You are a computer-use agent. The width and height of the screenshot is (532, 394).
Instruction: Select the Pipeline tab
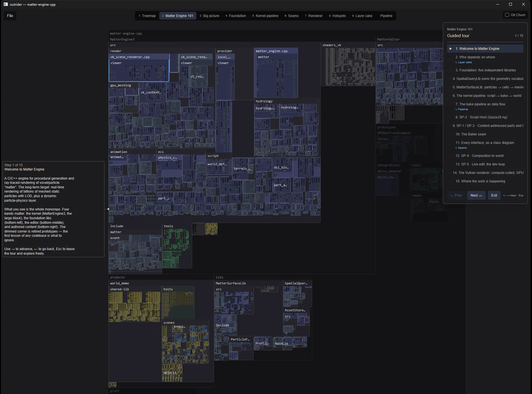pyautogui.click(x=386, y=16)
